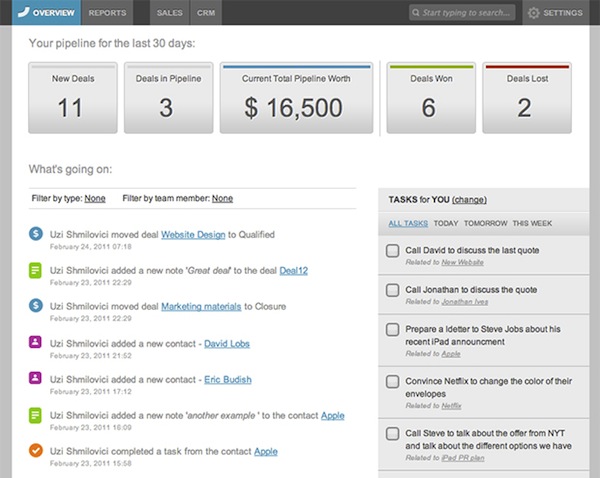Tick the 'Convince Netflix' task checkbox
Viewport: 600px width, 478px height.
[x=393, y=381]
